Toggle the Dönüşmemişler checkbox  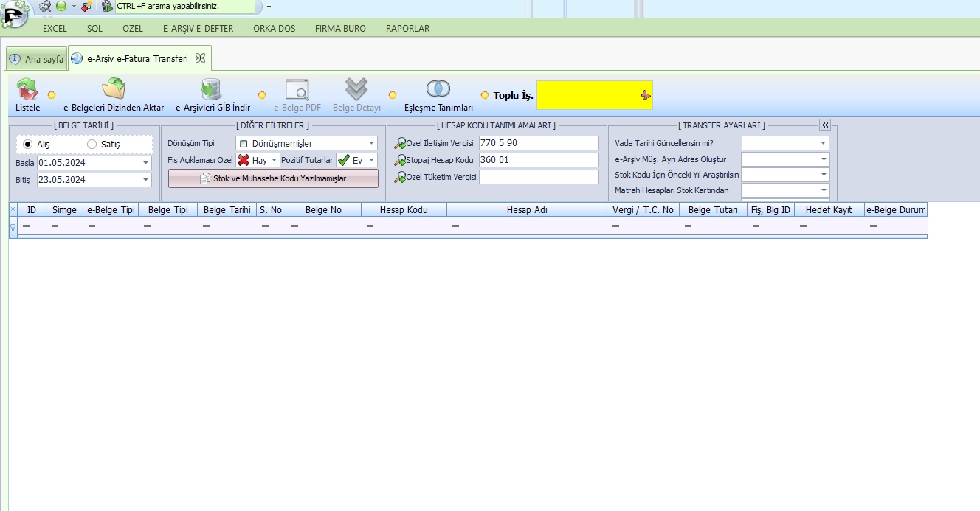[244, 144]
